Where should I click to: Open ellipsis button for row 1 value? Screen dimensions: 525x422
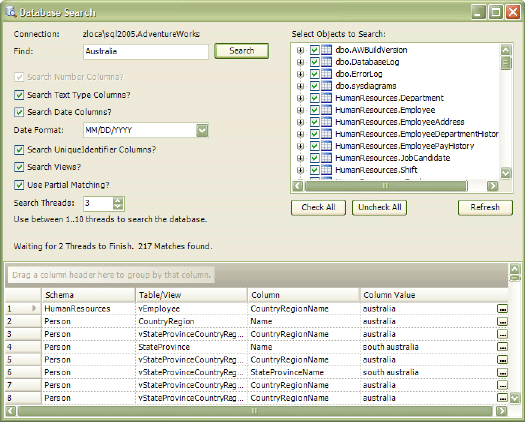tap(502, 309)
